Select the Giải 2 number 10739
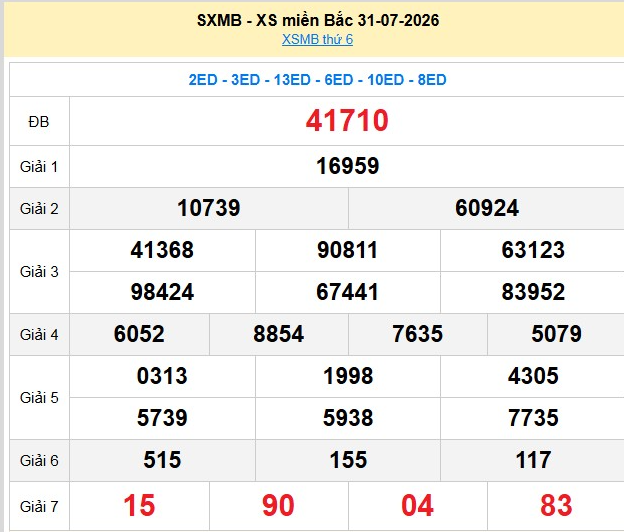 click(209, 208)
